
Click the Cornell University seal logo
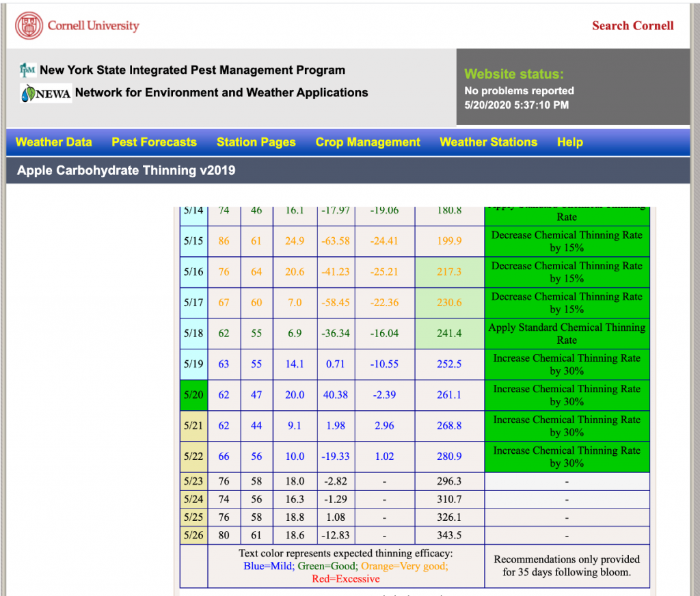(x=28, y=26)
